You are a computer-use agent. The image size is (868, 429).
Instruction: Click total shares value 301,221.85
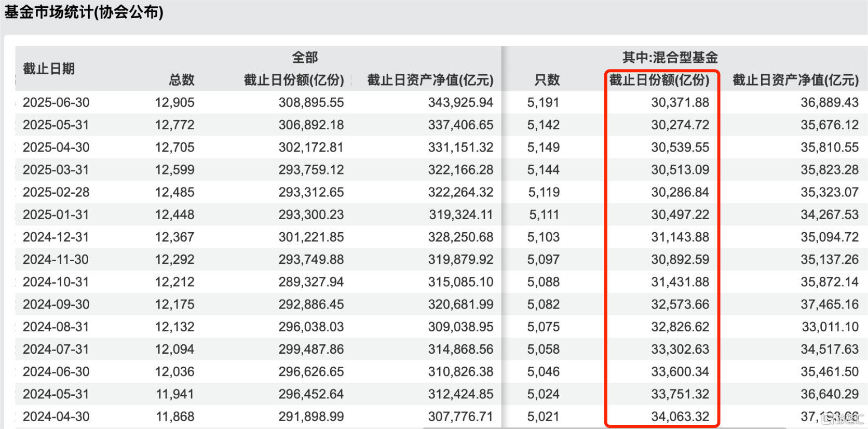click(311, 237)
